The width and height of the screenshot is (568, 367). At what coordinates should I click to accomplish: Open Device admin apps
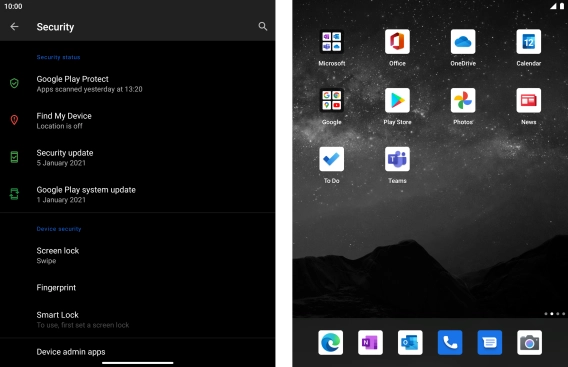pos(138,352)
